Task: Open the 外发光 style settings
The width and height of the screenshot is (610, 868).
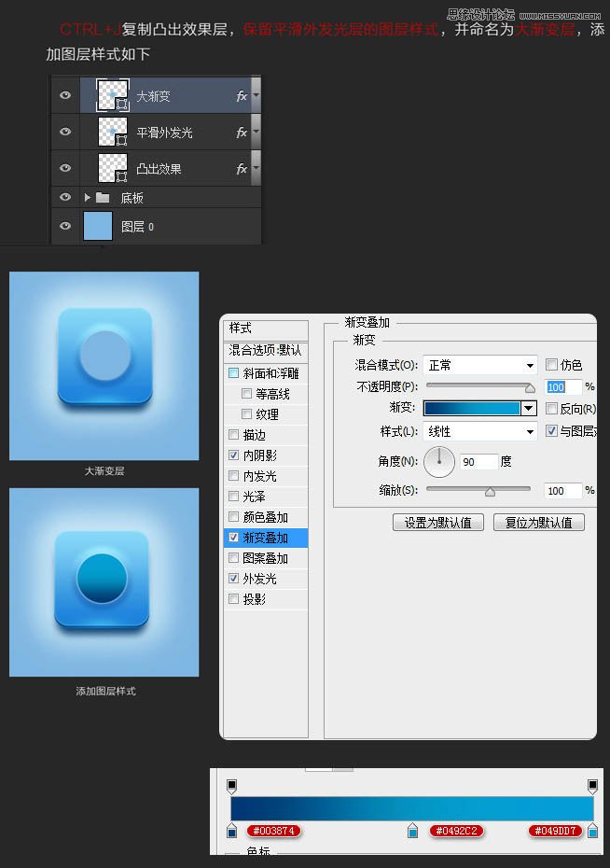Action: [260, 579]
